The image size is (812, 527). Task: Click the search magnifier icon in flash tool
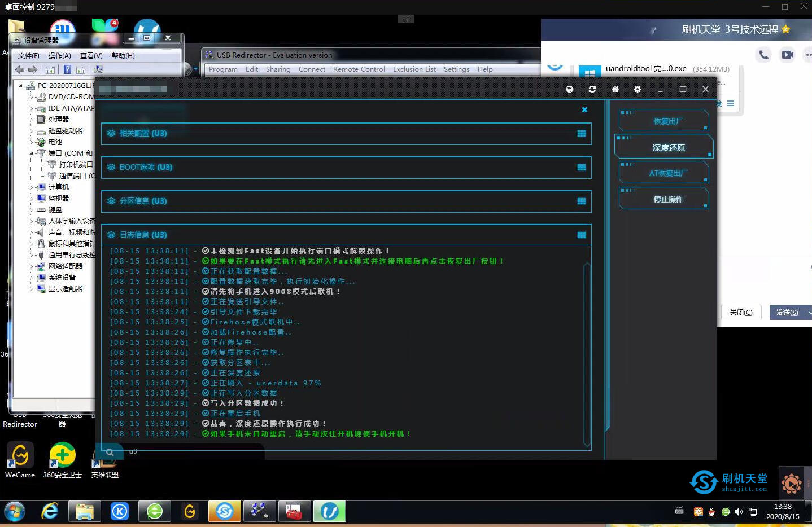(x=110, y=451)
